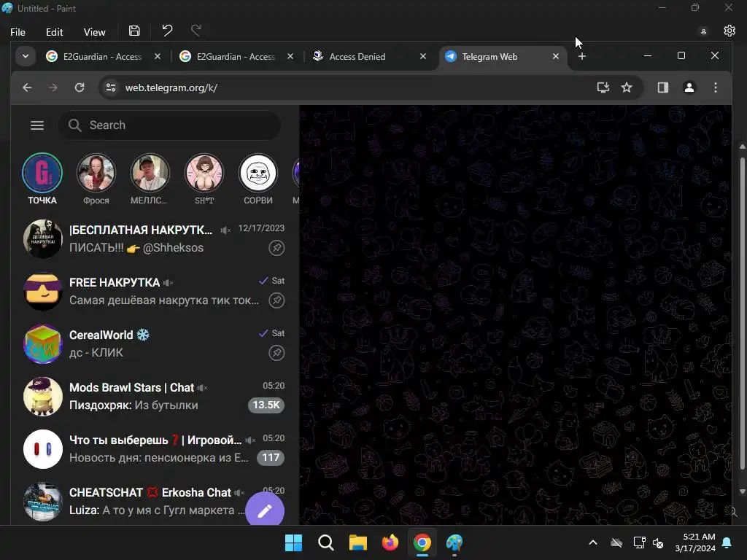This screenshot has width=747, height=560.
Task: Click the muted volume tray icon
Action: click(658, 542)
